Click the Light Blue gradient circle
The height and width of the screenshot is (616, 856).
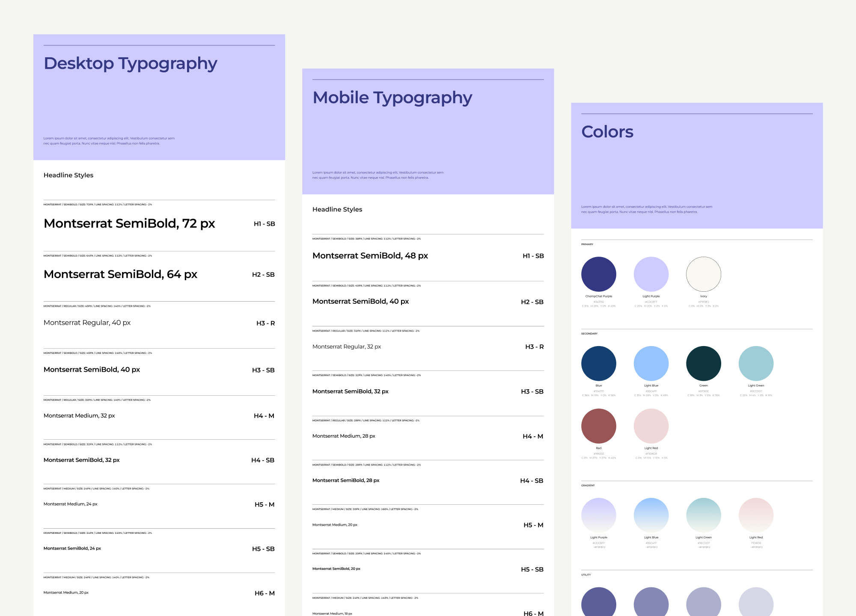click(x=651, y=515)
